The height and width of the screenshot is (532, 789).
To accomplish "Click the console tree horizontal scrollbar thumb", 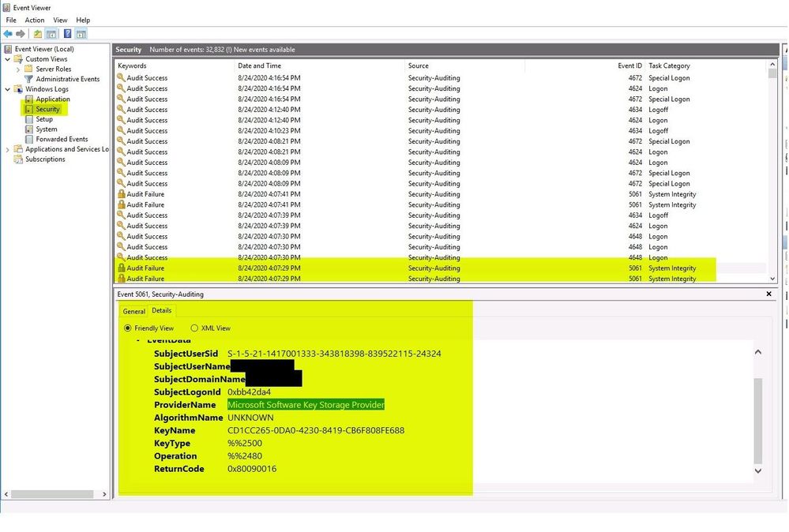I will point(52,494).
